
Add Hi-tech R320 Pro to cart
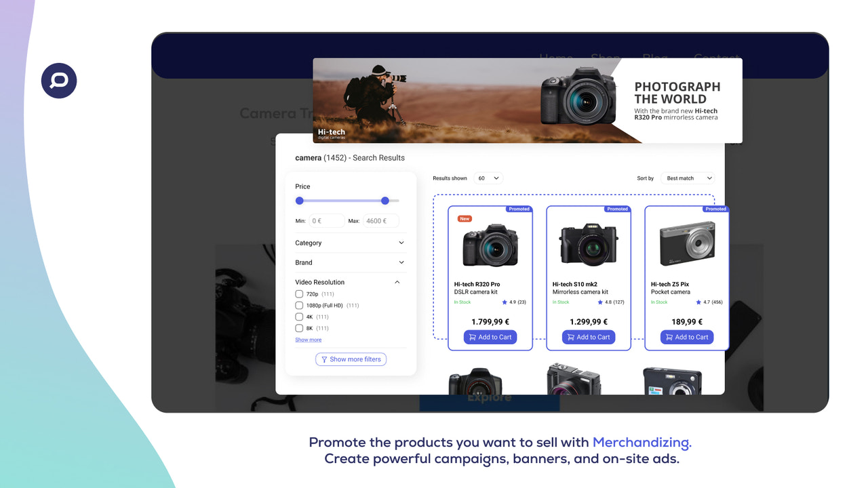pyautogui.click(x=490, y=337)
